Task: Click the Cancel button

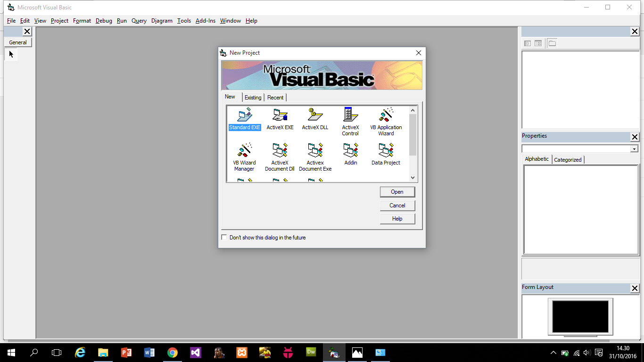Action: (x=397, y=206)
